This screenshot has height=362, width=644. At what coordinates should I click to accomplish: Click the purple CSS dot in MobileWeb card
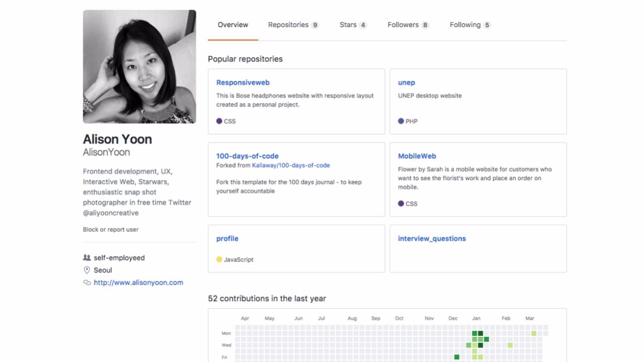(x=401, y=204)
